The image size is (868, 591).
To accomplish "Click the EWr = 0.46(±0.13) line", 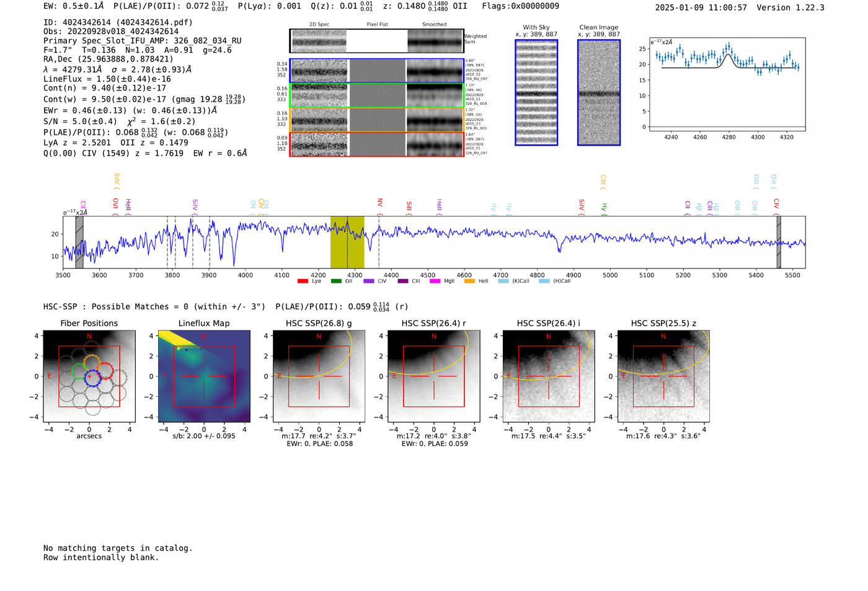I will (130, 110).
